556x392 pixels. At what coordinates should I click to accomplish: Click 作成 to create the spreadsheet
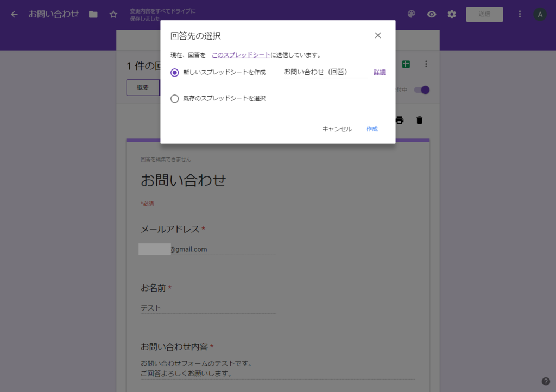point(372,129)
